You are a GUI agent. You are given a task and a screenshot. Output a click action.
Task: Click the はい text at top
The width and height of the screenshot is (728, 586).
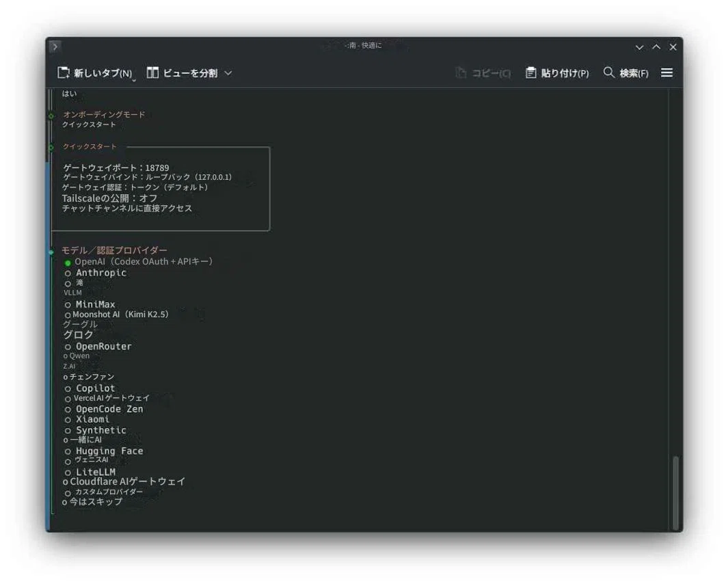69,93
